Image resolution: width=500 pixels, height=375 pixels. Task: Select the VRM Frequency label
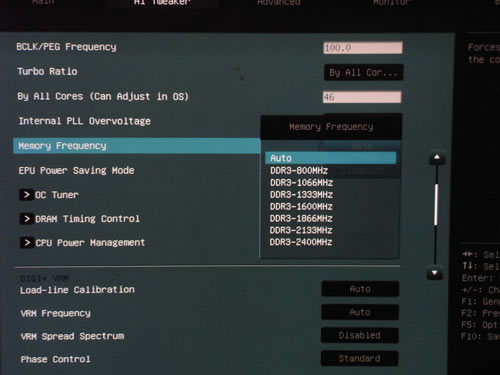tap(55, 314)
